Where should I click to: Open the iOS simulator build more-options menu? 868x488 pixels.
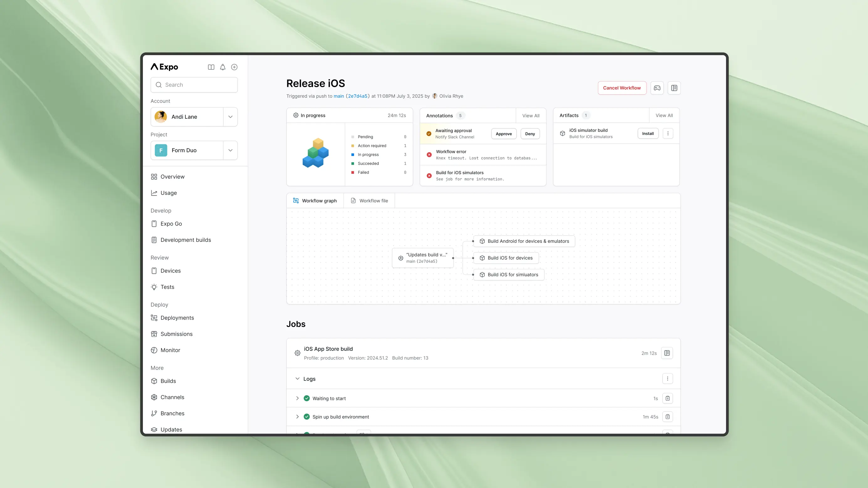(x=668, y=133)
